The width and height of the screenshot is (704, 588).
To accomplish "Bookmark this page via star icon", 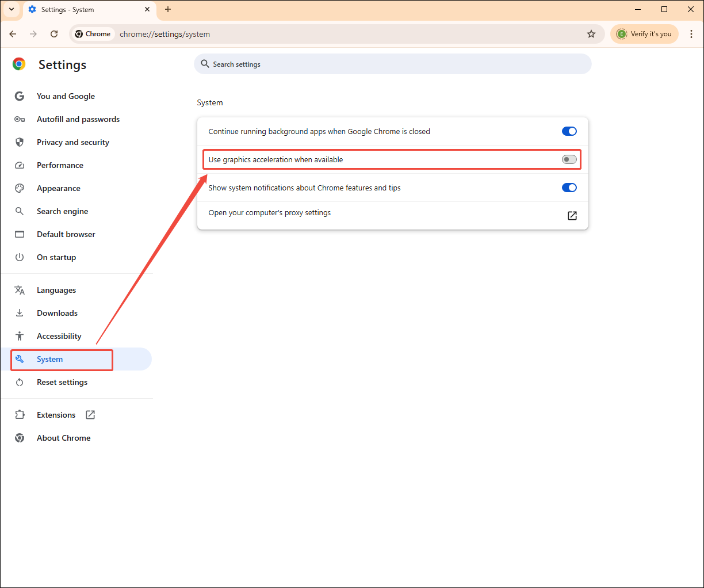I will 591,34.
